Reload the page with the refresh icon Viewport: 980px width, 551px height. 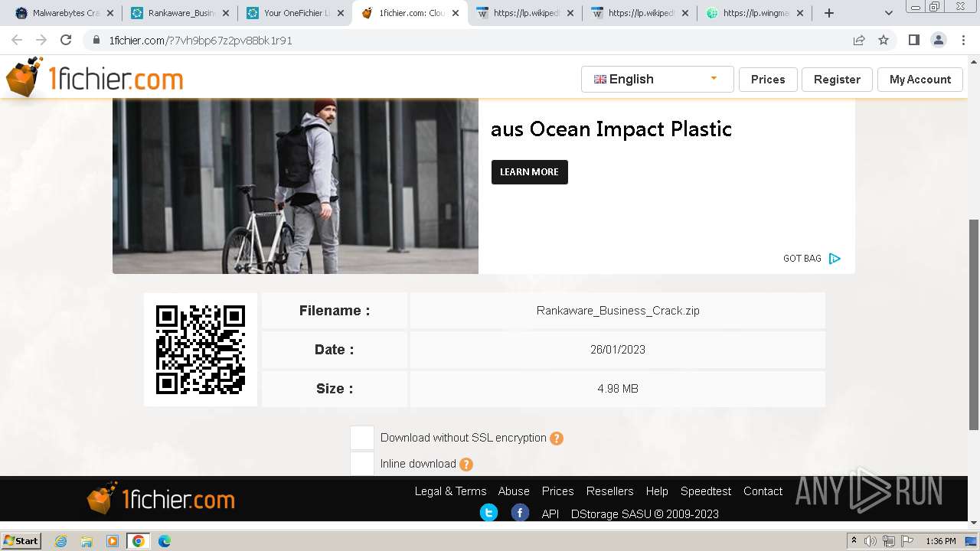click(66, 41)
